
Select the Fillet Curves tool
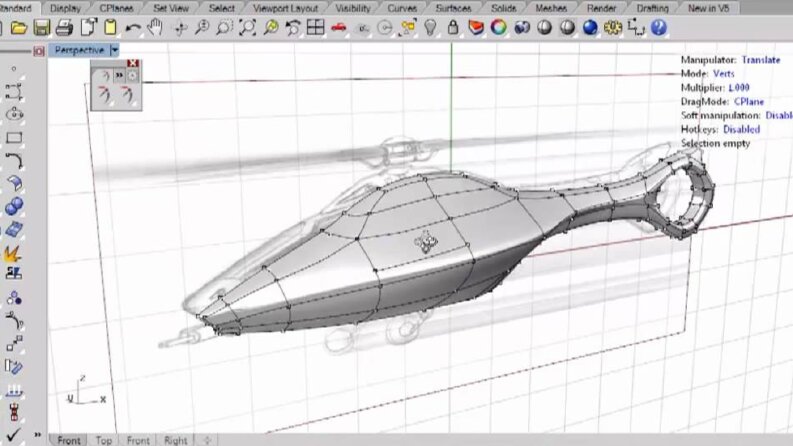[14, 161]
